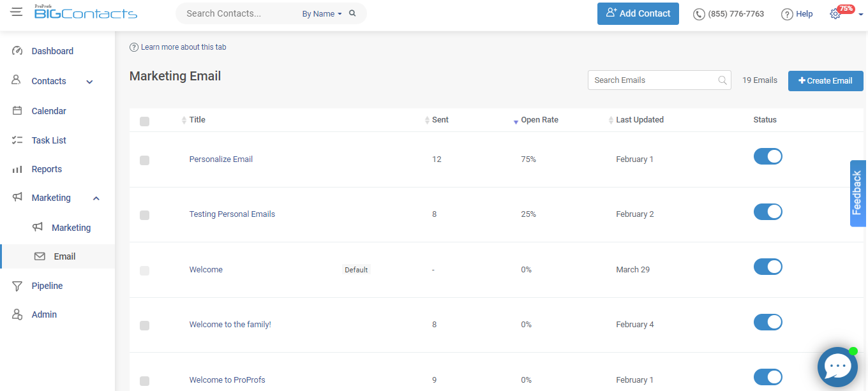
Task: Click the Status column header
Action: (765, 120)
